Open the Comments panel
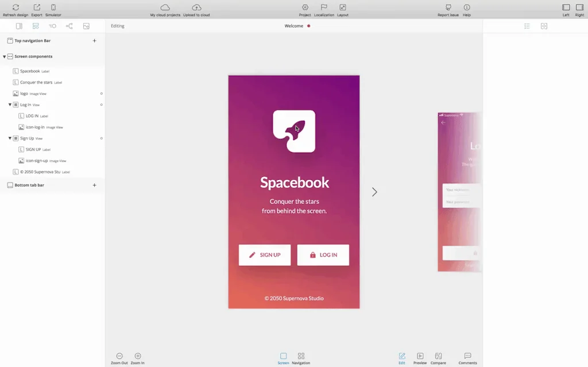The image size is (588, 367). 467,356
